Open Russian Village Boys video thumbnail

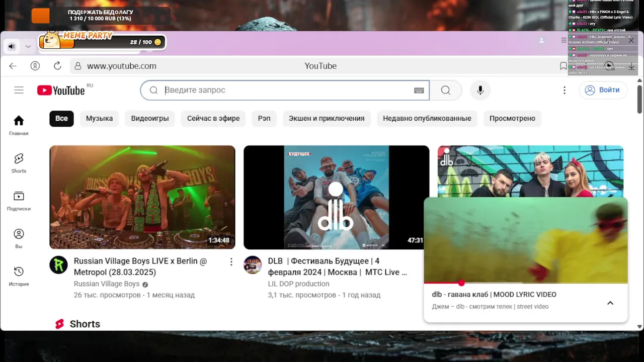[x=142, y=197]
